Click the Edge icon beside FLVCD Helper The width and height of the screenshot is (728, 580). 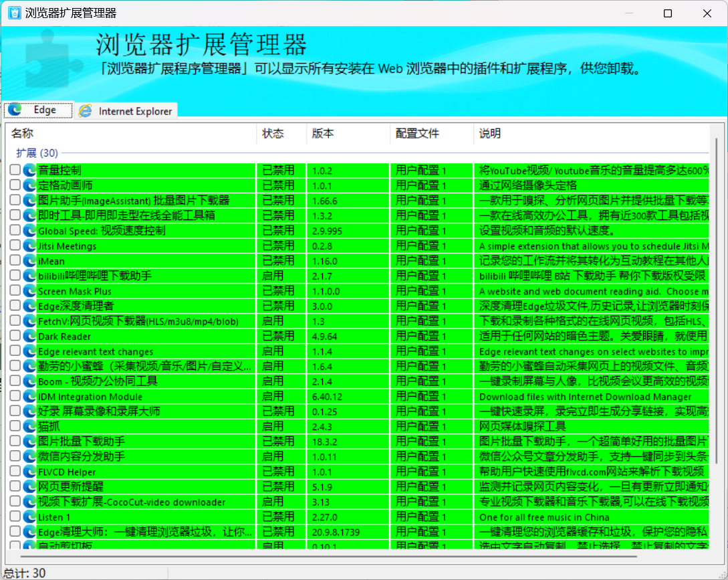(29, 472)
